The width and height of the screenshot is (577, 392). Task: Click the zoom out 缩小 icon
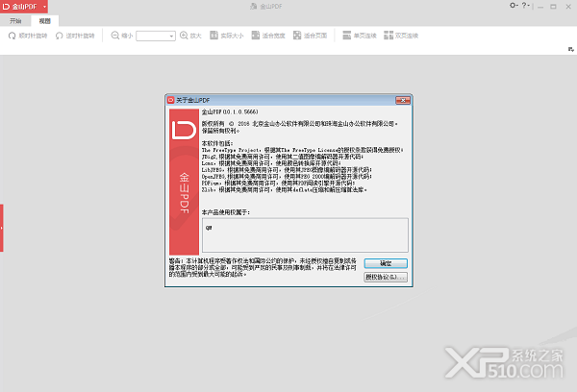click(x=115, y=36)
